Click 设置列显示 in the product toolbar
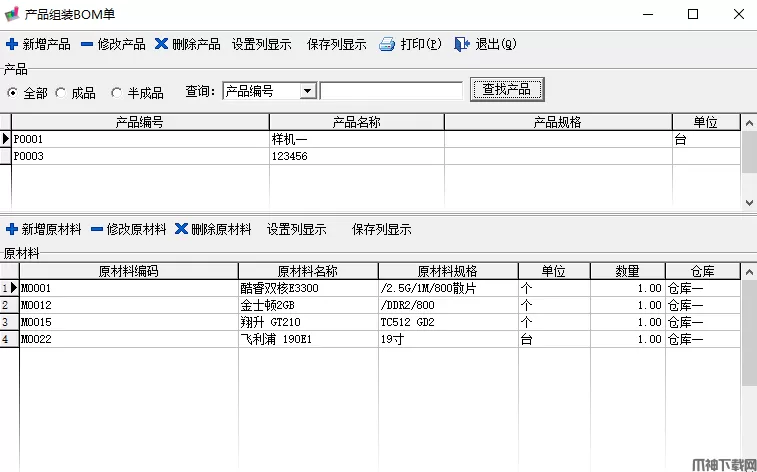 point(262,44)
